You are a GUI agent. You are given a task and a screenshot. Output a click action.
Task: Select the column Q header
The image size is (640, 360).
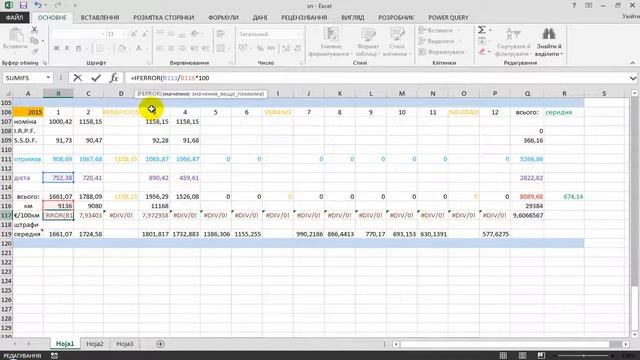coord(527,93)
